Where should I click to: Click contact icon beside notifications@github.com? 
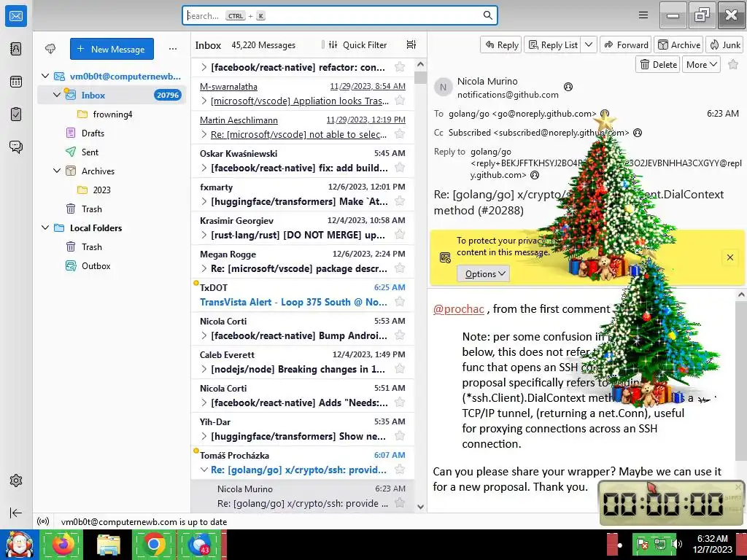coord(568,87)
